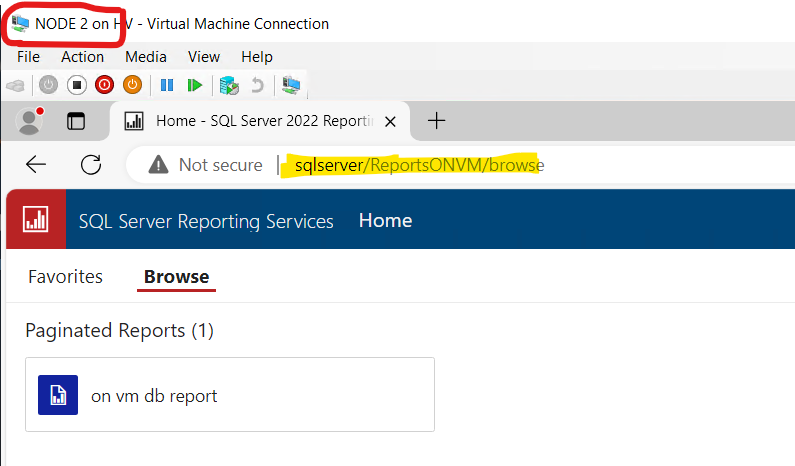Click the Revert undo icon

pos(258,85)
